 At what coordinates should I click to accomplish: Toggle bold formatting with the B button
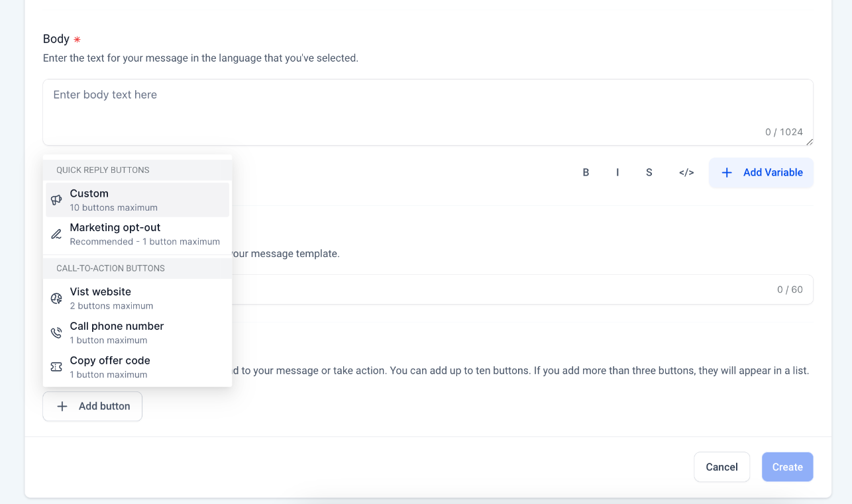(x=586, y=173)
